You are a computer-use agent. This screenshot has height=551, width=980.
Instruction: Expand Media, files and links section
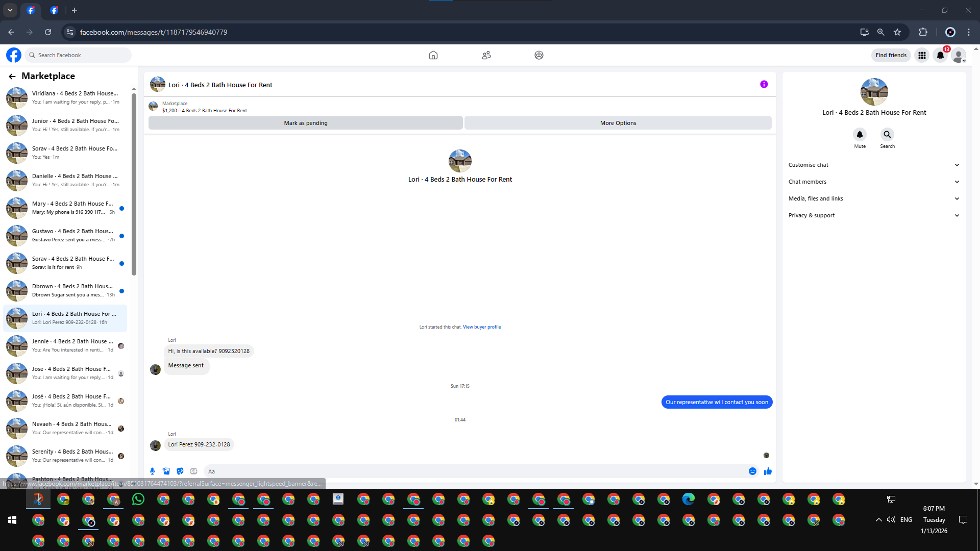click(x=874, y=198)
